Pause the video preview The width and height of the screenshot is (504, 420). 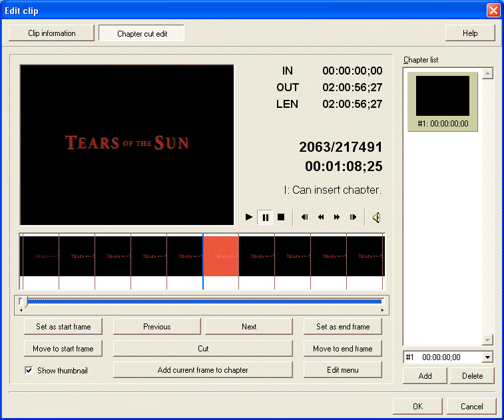(265, 218)
